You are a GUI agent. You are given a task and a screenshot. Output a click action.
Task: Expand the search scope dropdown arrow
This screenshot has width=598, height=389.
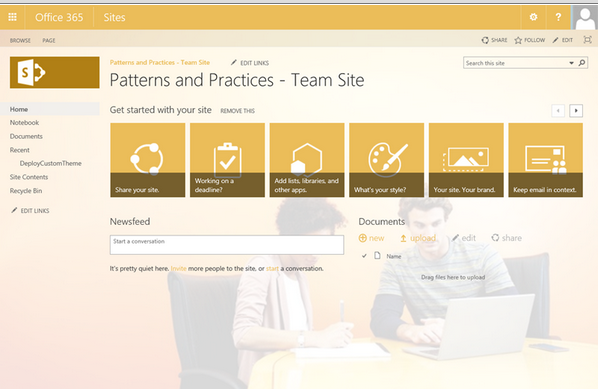571,63
